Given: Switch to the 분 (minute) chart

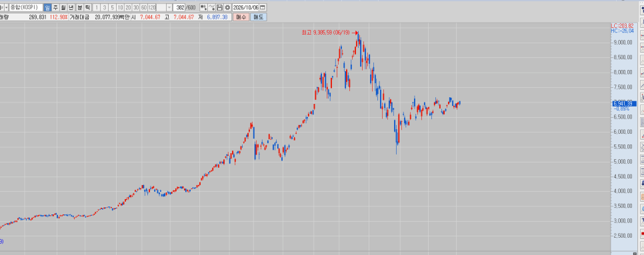Looking at the screenshot, I should tap(80, 7).
